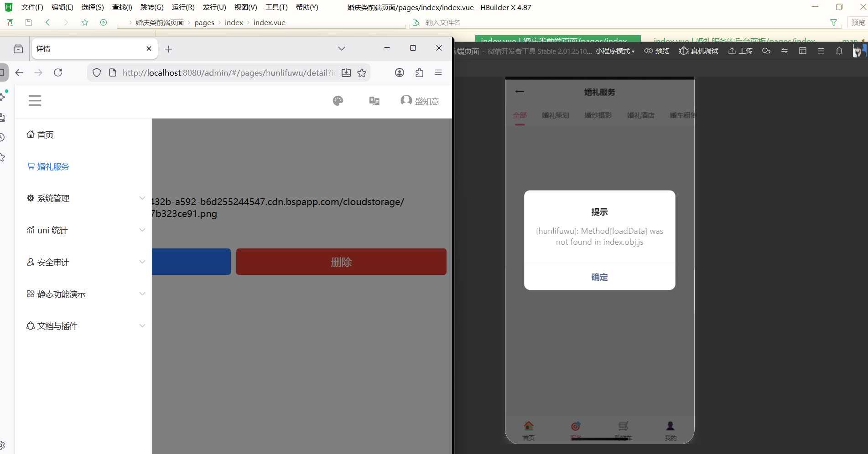Click the tracking protection shield icon
The image size is (868, 454).
[97, 72]
